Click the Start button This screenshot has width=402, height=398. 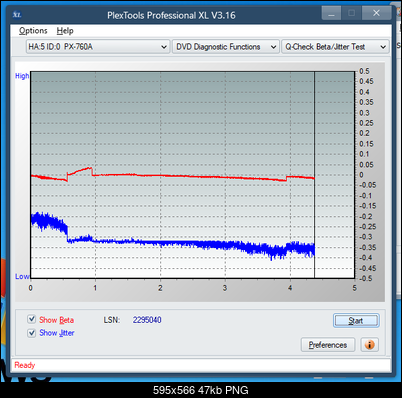click(x=356, y=321)
